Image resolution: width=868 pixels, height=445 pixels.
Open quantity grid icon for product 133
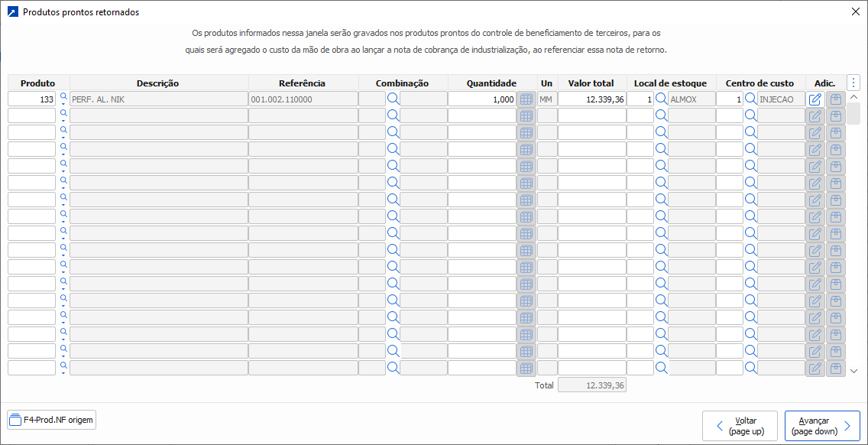point(526,99)
